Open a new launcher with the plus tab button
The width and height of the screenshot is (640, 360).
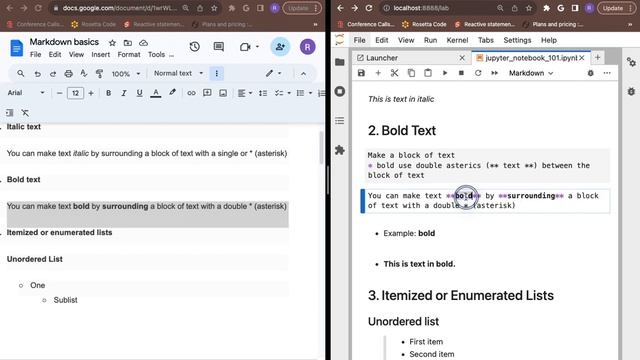pos(598,58)
